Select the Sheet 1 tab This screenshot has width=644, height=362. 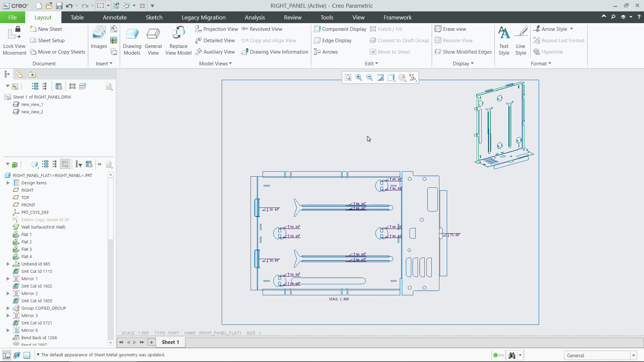[x=170, y=342]
